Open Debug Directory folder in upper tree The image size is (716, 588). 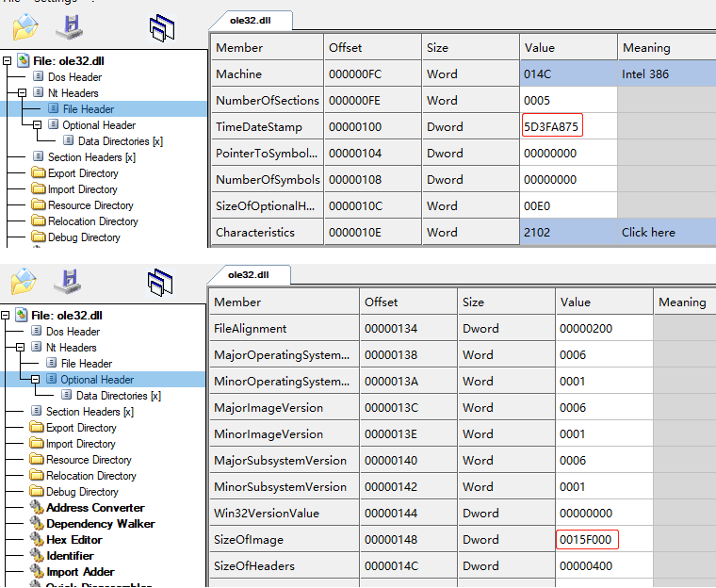84,237
